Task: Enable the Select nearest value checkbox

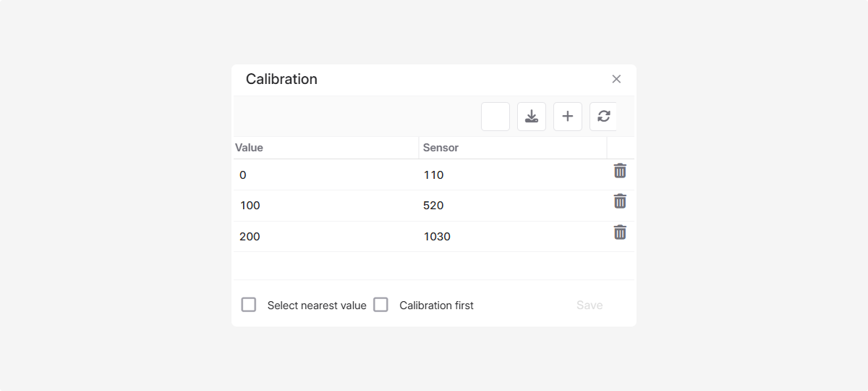Action: (x=249, y=305)
